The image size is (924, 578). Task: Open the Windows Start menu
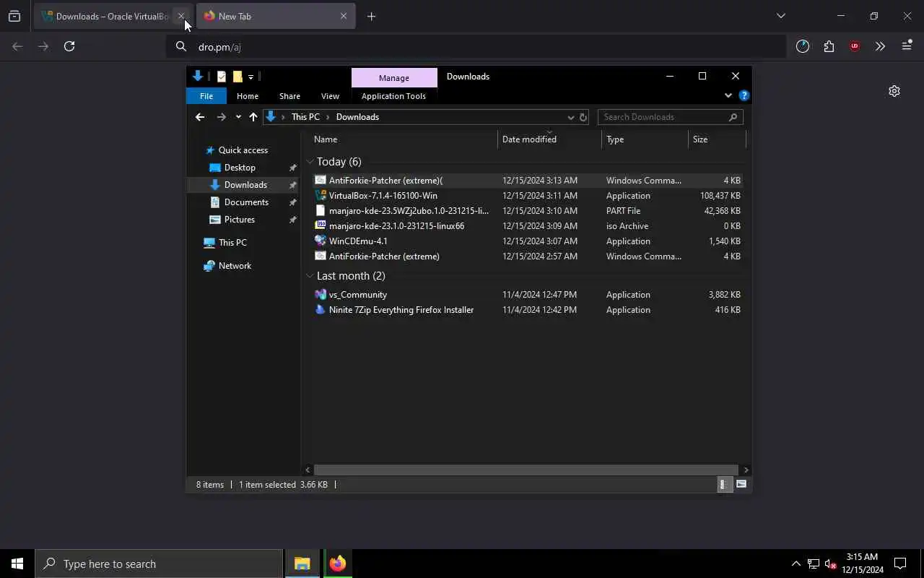coord(17,564)
